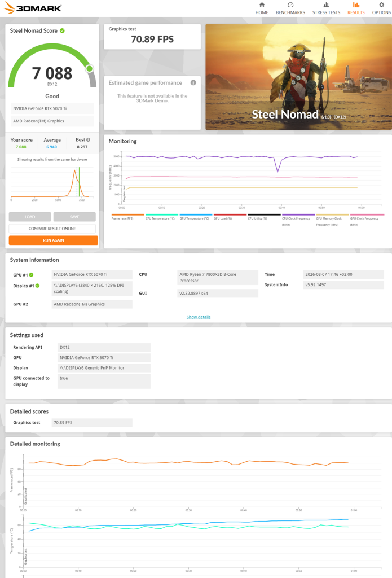The image size is (392, 578).
Task: Open the HOME tab
Action: tap(262, 8)
